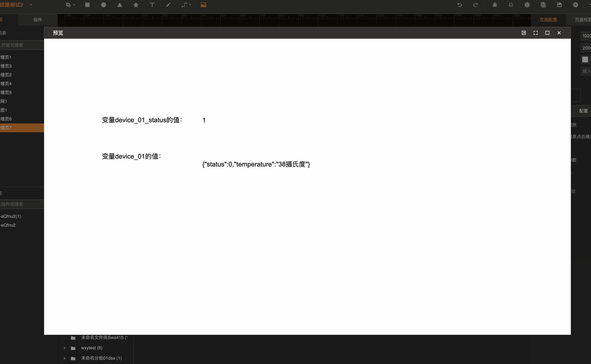Click the gray background color swatch
Image resolution: width=591 pixels, height=364 pixels.
[585, 60]
